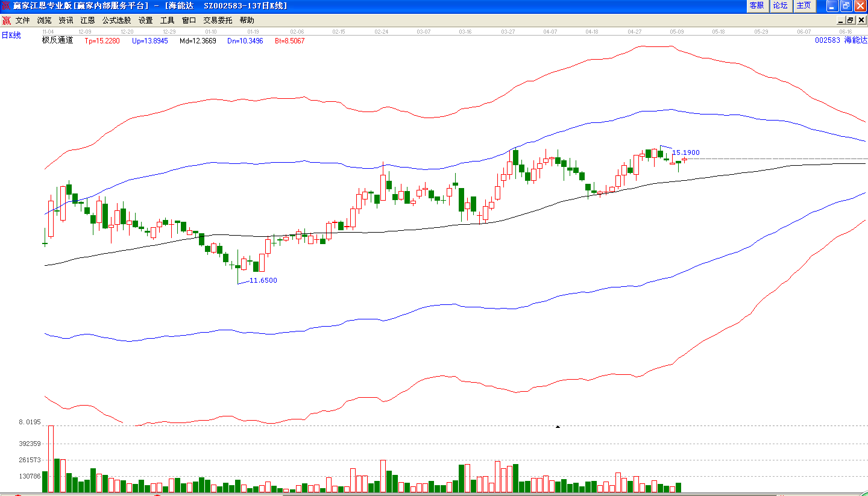This screenshot has height=496, width=868.
Task: Open the 江恩 menu
Action: (87, 20)
